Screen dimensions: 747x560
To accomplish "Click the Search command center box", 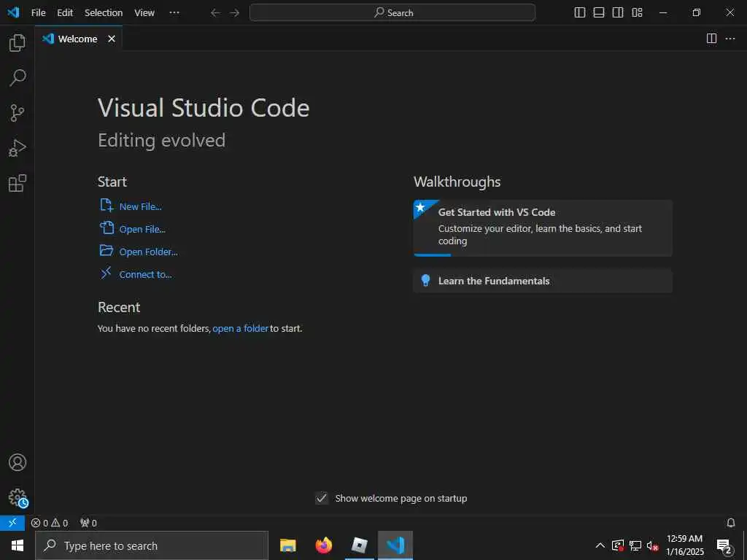I will (x=392, y=13).
